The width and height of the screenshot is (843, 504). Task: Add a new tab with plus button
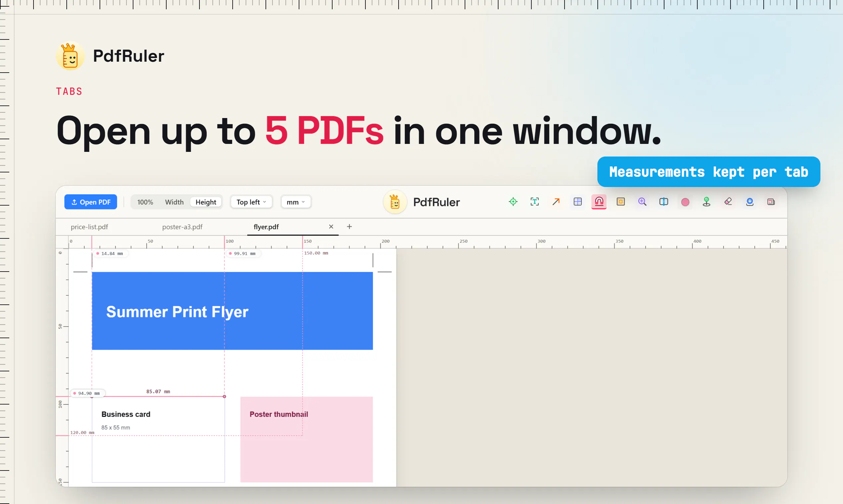pyautogui.click(x=349, y=226)
